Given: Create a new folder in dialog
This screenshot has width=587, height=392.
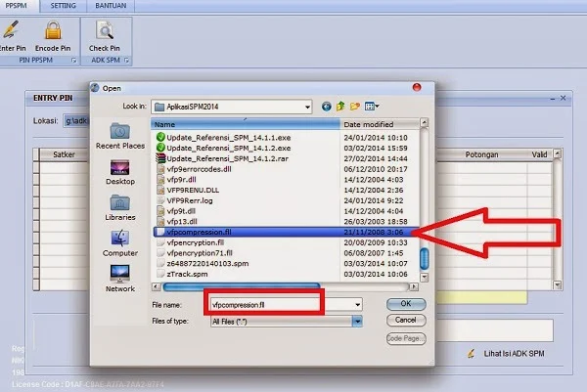Looking at the screenshot, I should [x=354, y=107].
